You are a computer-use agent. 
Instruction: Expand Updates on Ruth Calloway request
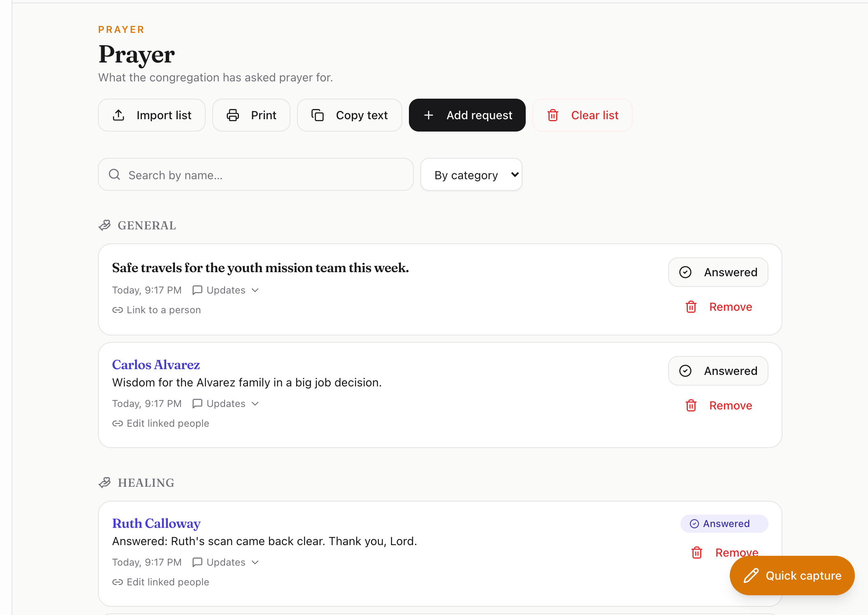pos(226,562)
